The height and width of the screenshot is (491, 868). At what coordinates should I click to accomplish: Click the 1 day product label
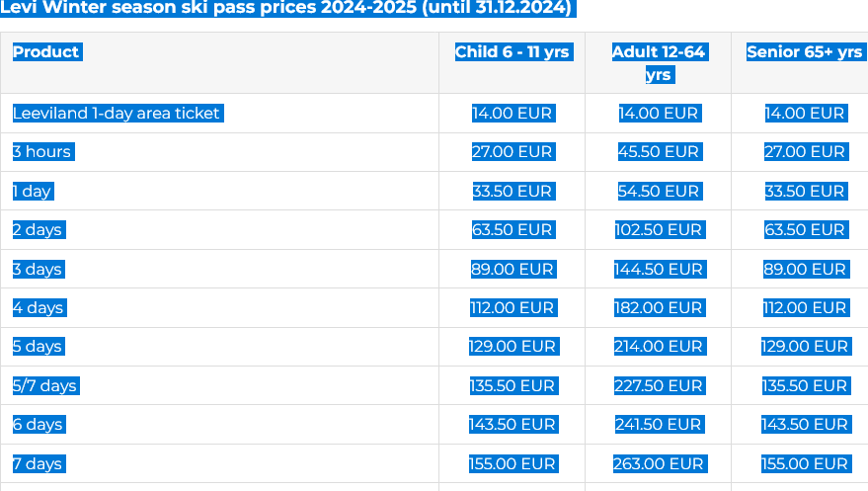pyautogui.click(x=33, y=191)
